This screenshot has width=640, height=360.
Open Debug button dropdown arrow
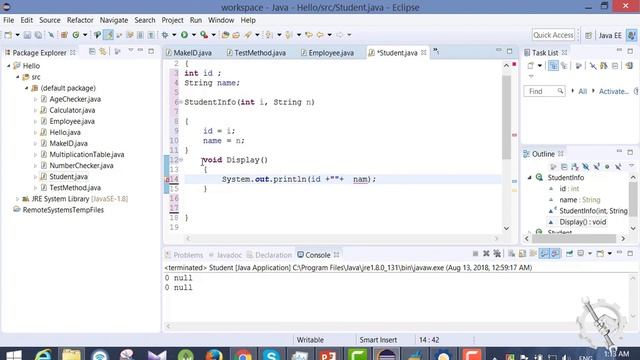click(x=174, y=35)
